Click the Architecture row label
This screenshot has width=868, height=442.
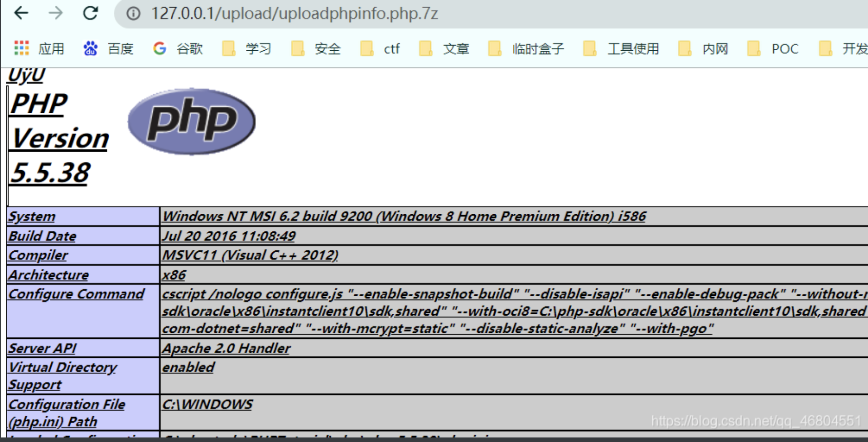[48, 275]
